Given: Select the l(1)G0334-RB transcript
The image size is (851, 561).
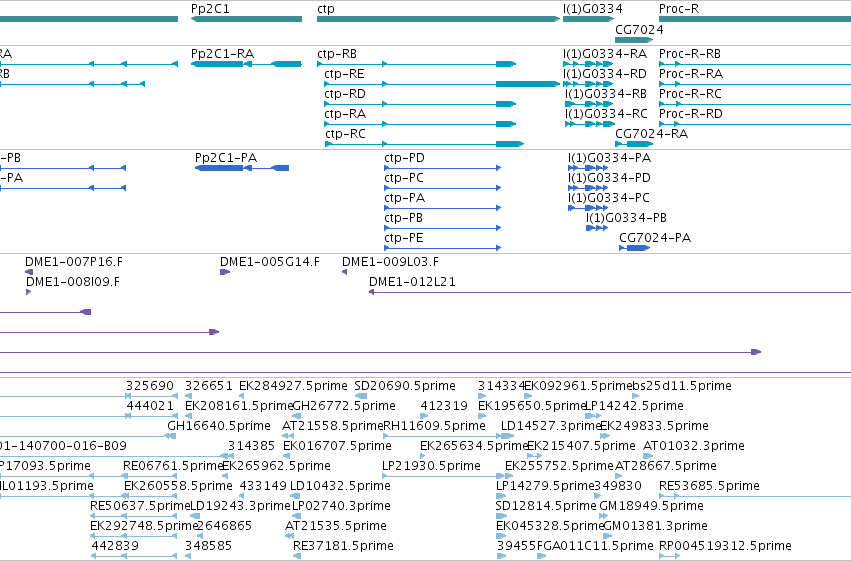Looking at the screenshot, I should click(589, 104).
